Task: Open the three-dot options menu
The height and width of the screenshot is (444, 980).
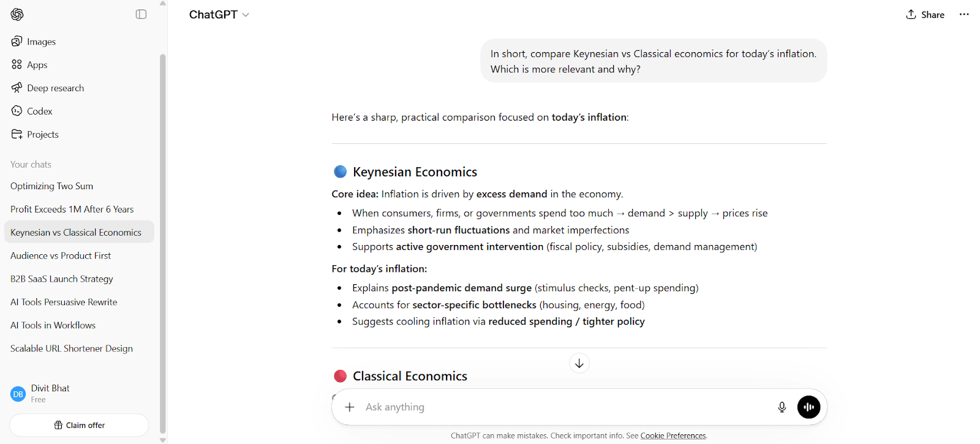Action: pos(964,14)
